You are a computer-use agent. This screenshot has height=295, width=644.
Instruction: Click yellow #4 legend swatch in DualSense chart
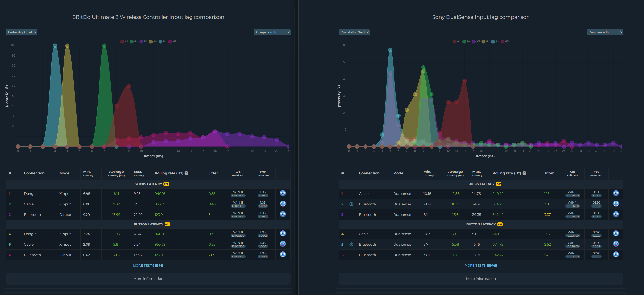coord(483,41)
